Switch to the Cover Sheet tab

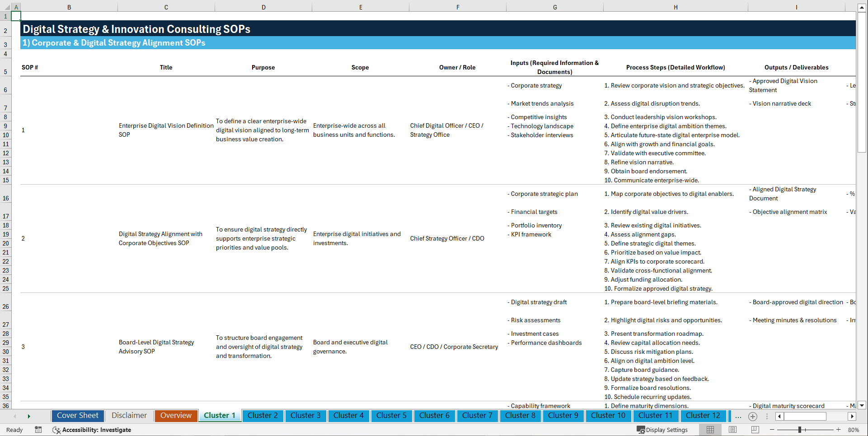77,415
